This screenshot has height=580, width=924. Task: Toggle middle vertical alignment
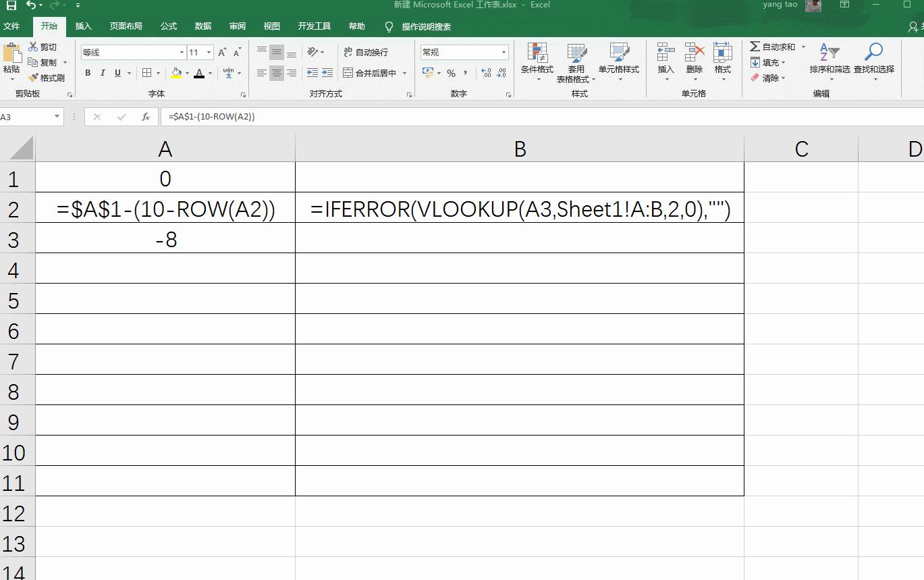point(277,52)
